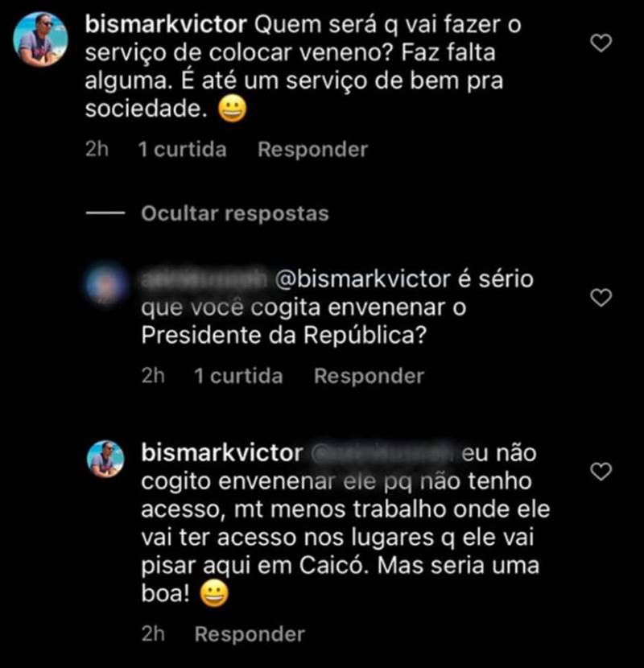Click Responder under the final Caicó reply

tap(250, 634)
